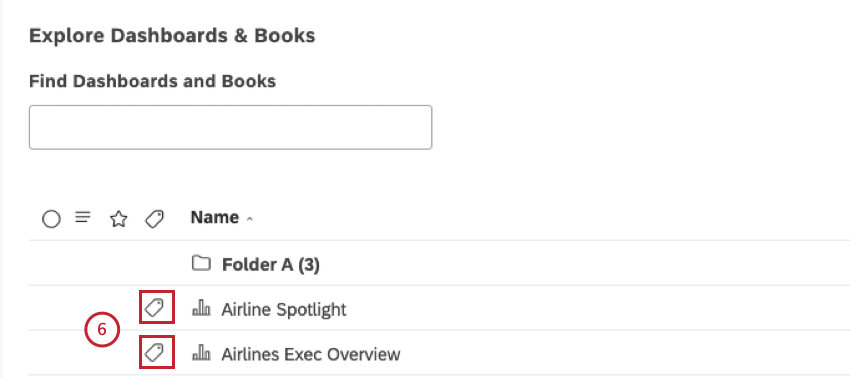Viewport: 850px width, 378px height.
Task: Click the Explore Dashboards & Books heading
Action: click(172, 36)
